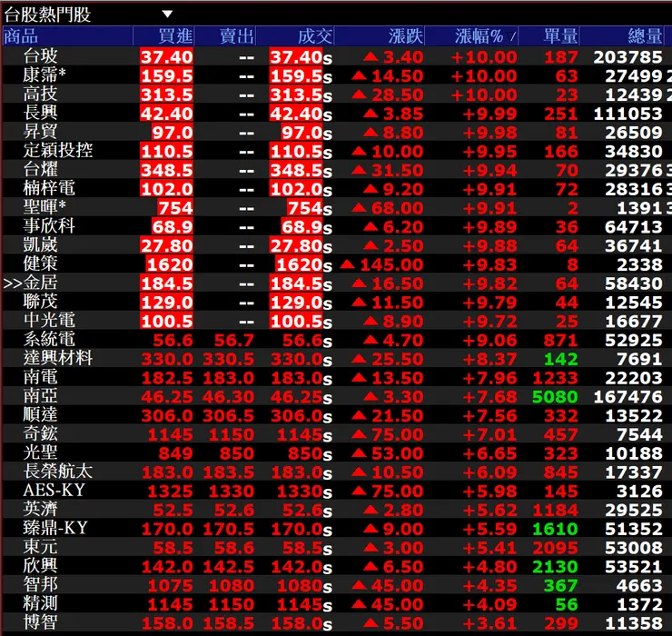Viewport: 672px width, 636px height.
Task: Select the AES-KY stock name
Action: point(54,491)
